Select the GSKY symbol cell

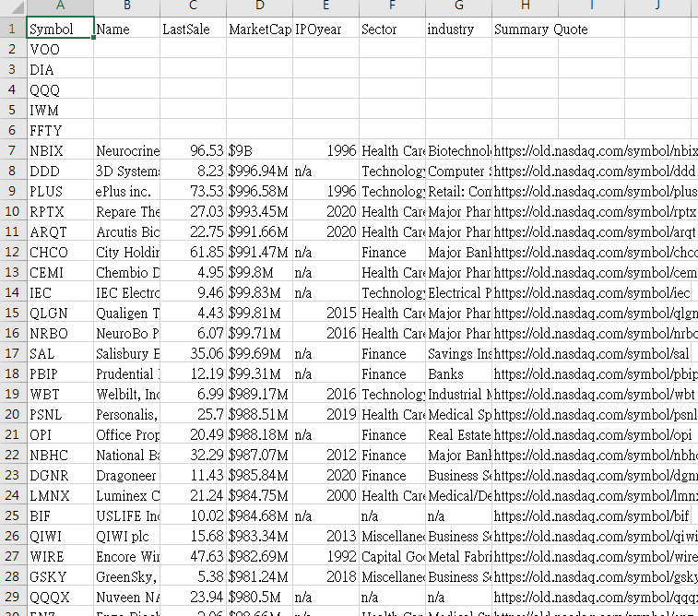[60, 576]
